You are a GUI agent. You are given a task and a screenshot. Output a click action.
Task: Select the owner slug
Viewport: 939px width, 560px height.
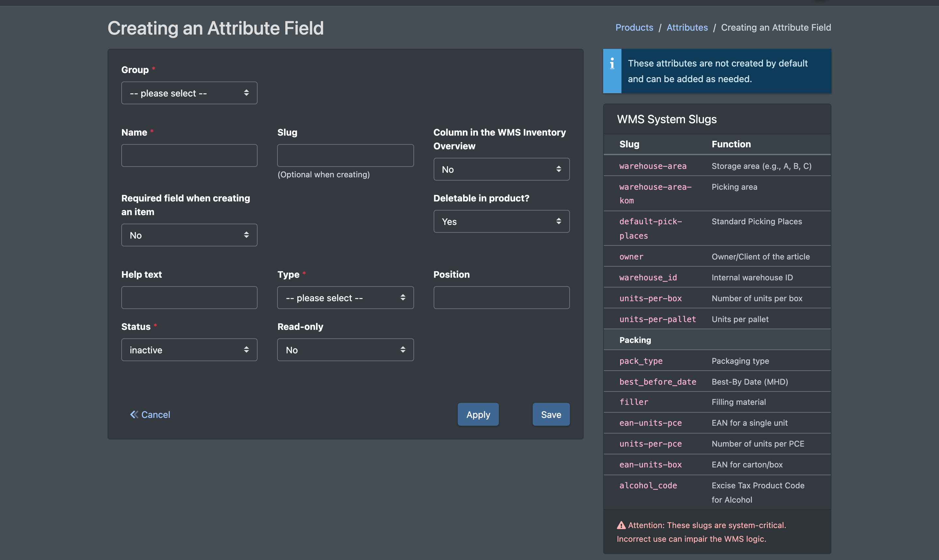(x=631, y=257)
